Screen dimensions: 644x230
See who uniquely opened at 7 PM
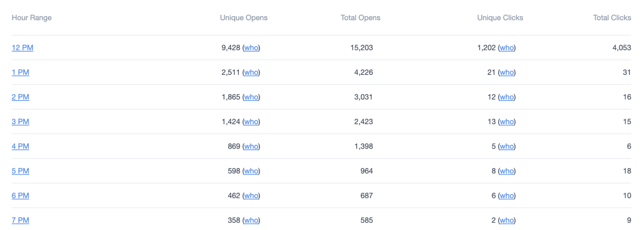(x=251, y=220)
